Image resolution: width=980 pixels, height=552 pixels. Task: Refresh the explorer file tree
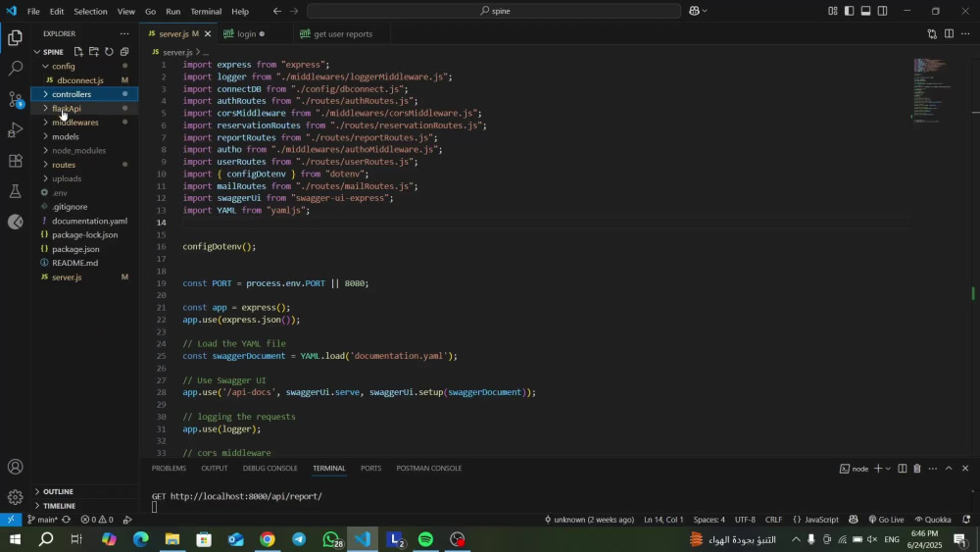pyautogui.click(x=109, y=52)
